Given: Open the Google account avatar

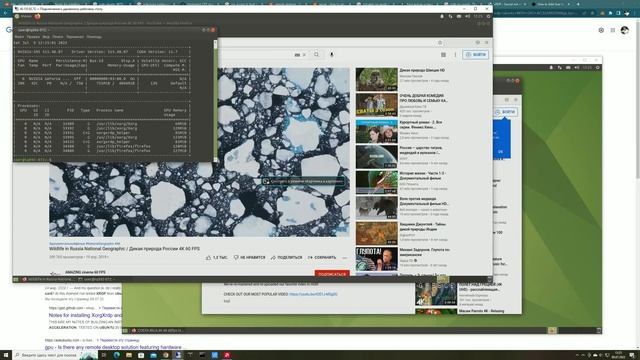Looking at the screenshot, I should [x=624, y=30].
